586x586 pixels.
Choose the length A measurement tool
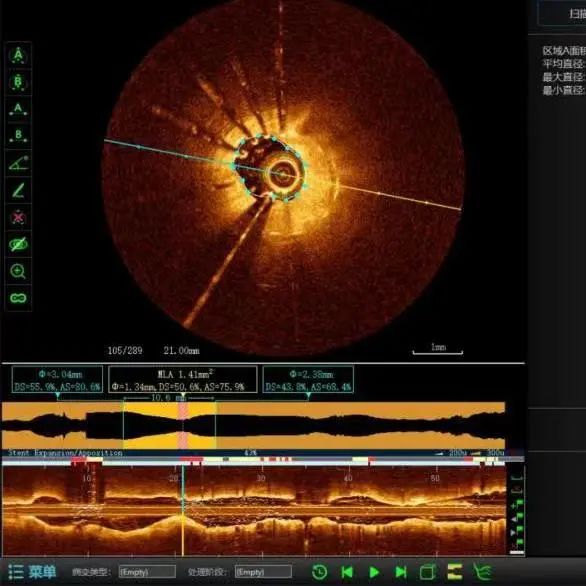tap(18, 109)
